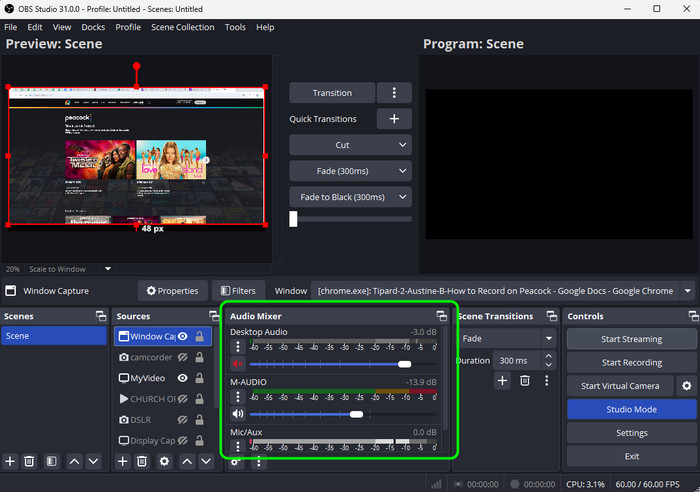Viewport: 700px width, 492px height.
Task: Open Audio Mixer bottom menu dots
Action: click(258, 462)
